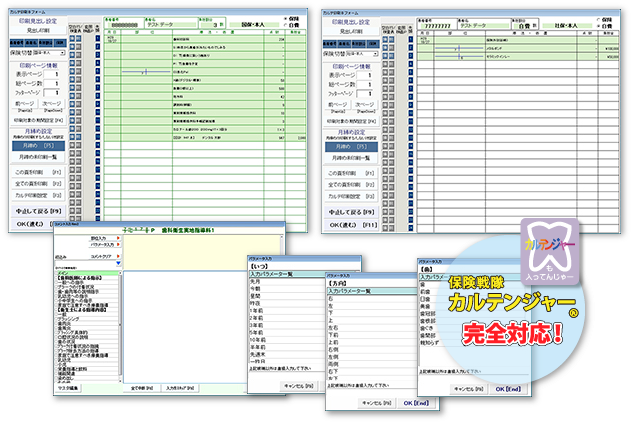Click 前ページ button in left window
The width and height of the screenshot is (632, 423).
click(x=24, y=104)
